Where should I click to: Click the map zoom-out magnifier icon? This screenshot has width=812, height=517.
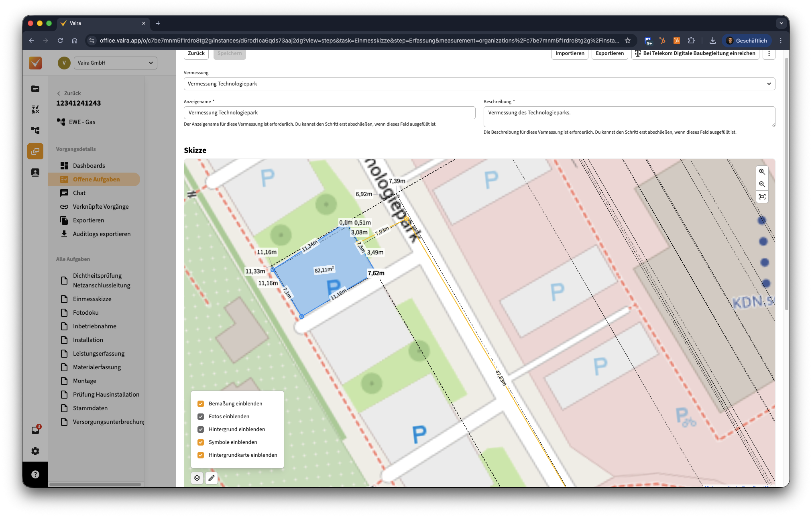coord(762,184)
